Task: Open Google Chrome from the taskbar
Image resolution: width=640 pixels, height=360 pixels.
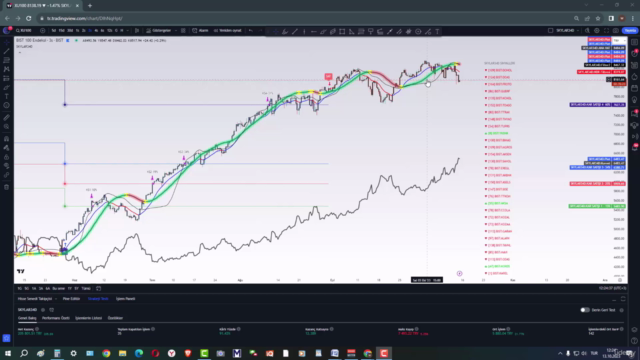Action: 106,353
